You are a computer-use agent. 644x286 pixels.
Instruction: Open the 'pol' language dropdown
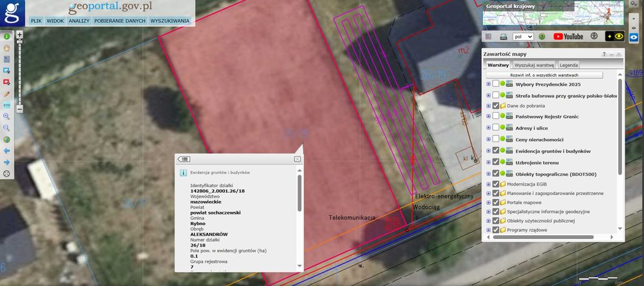(523, 37)
